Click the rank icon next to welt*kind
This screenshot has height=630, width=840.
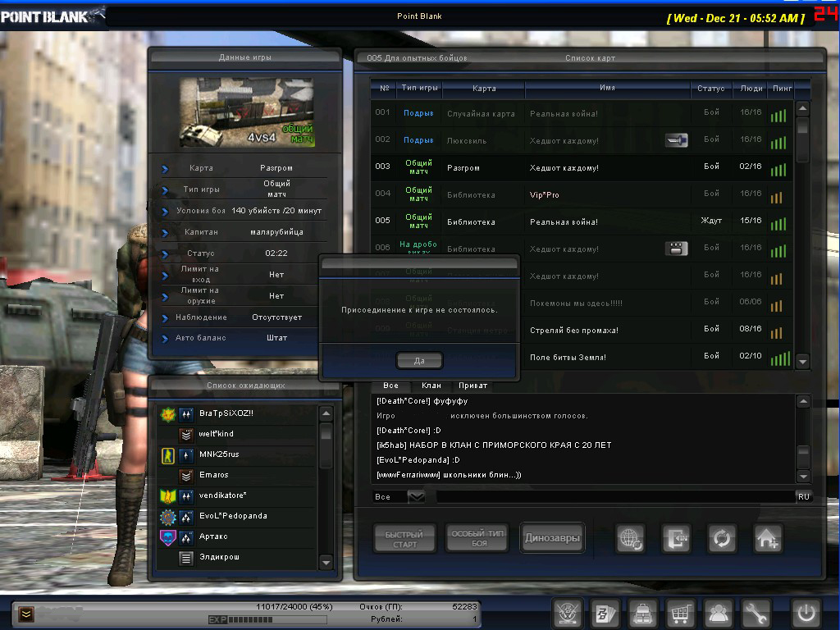pyautogui.click(x=186, y=435)
